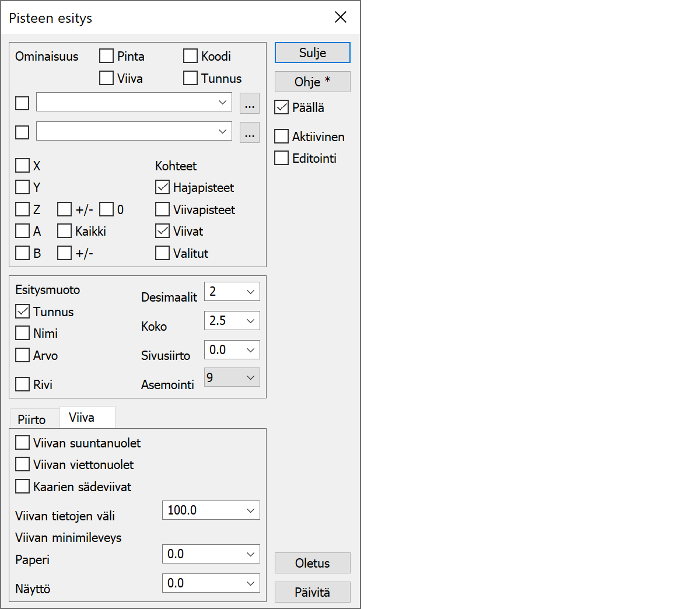Enable Viivan suuntanuolet checkbox
This screenshot has height=609, width=700.
tap(23, 443)
